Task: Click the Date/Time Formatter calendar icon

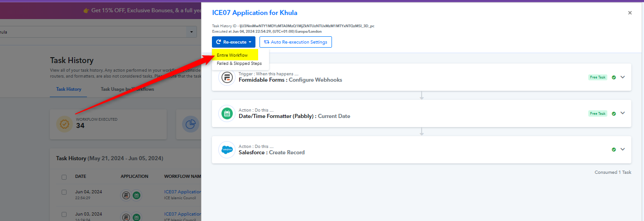Action: 227,113
